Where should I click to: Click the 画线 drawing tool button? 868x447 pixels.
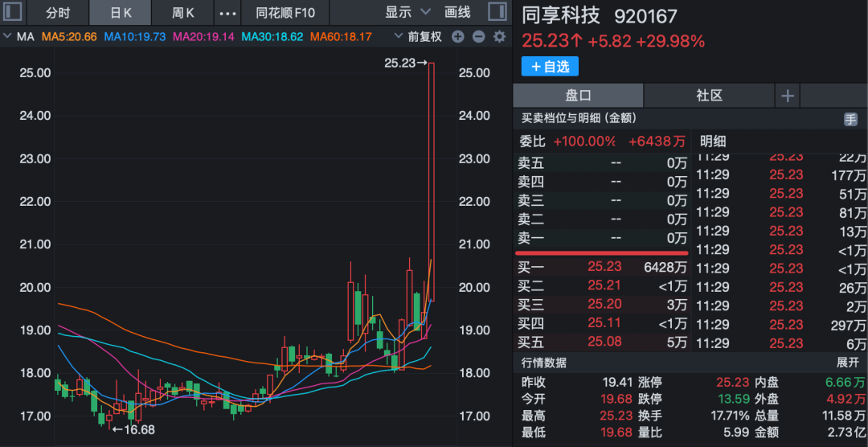coord(457,13)
